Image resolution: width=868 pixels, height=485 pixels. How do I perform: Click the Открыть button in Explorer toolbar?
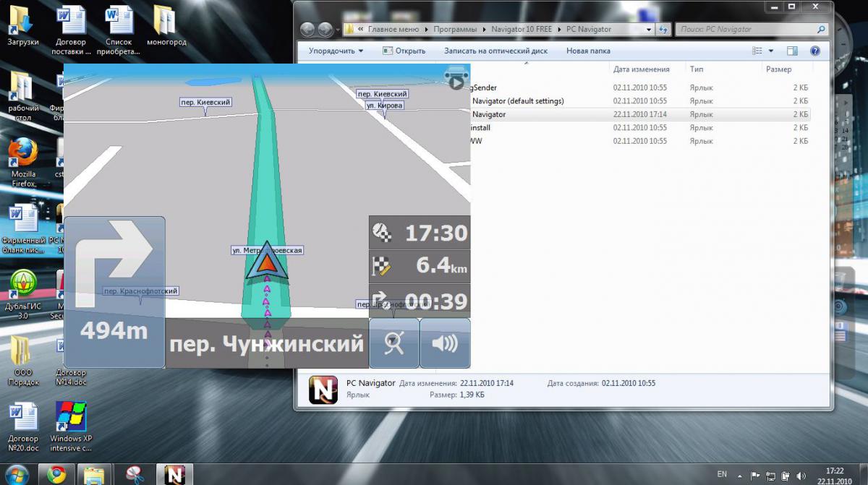[404, 51]
